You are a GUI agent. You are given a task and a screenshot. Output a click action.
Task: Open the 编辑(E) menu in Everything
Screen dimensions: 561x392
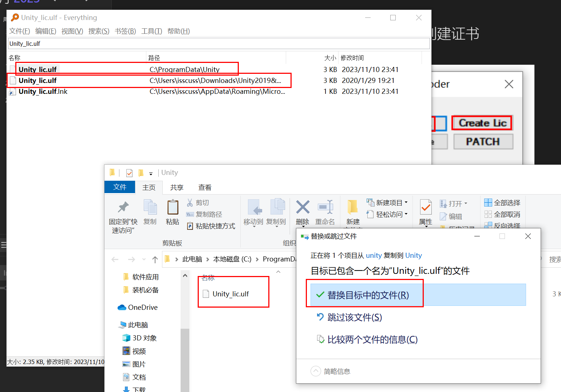click(x=46, y=31)
